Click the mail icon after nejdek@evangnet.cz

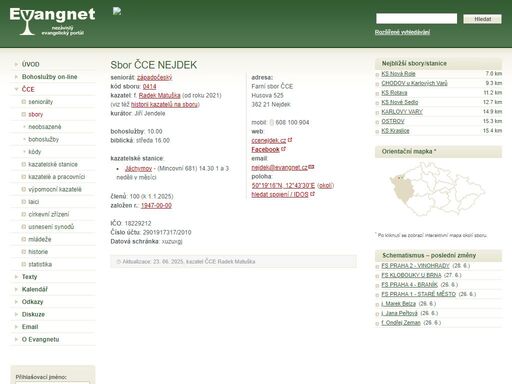click(311, 167)
